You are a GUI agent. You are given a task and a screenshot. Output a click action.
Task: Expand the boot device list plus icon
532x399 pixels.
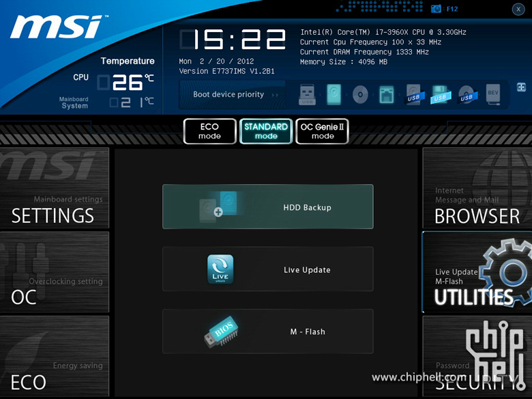(522, 87)
